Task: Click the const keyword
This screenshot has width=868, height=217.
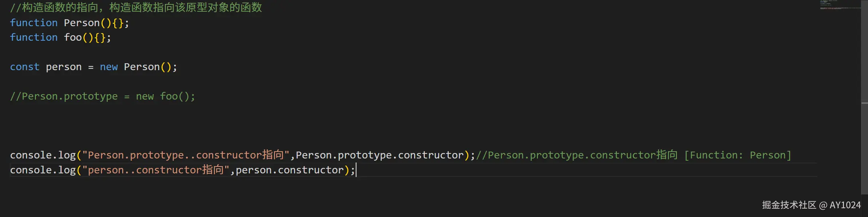Action: tap(24, 67)
